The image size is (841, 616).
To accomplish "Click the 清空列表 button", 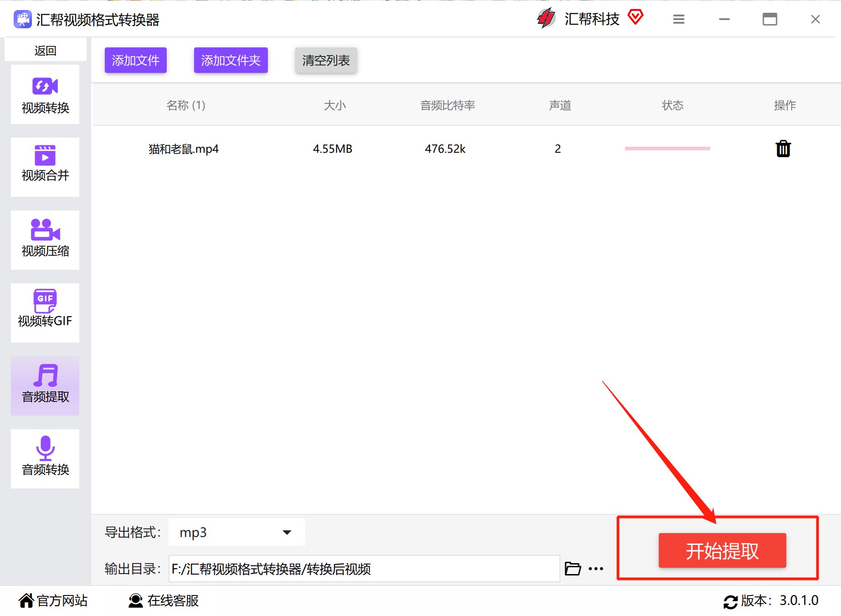I will click(326, 60).
